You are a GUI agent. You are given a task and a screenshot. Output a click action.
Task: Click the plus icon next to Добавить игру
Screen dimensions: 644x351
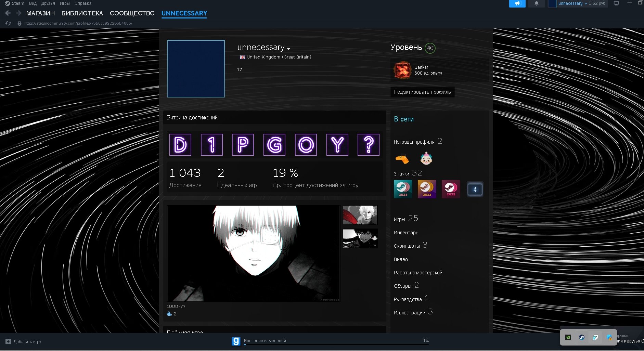[8, 341]
